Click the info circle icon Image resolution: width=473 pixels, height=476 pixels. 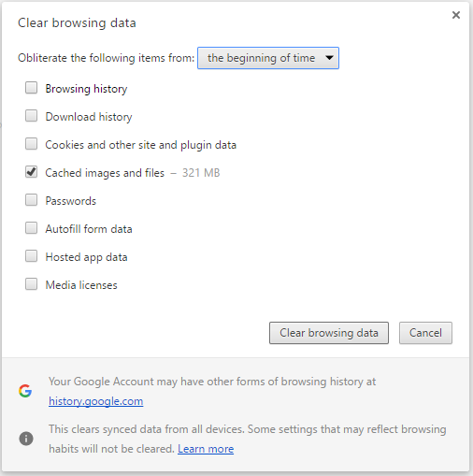click(26, 439)
